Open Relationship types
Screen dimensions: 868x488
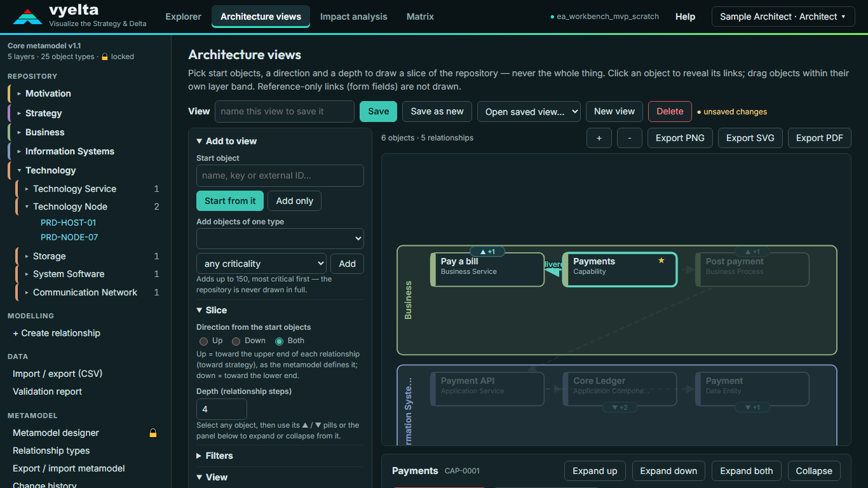click(x=51, y=451)
